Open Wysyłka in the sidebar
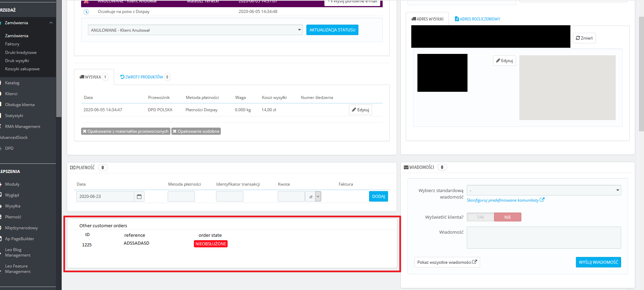The height and width of the screenshot is (290, 644). coord(13,206)
